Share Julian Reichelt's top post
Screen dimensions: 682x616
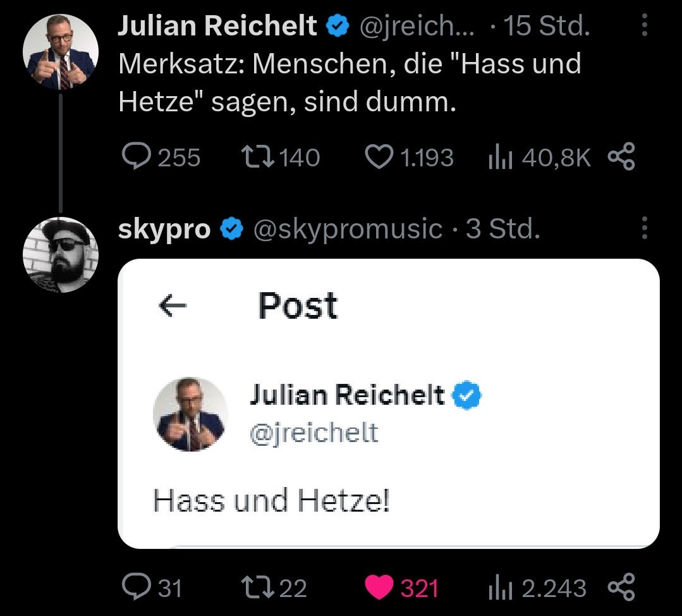621,157
